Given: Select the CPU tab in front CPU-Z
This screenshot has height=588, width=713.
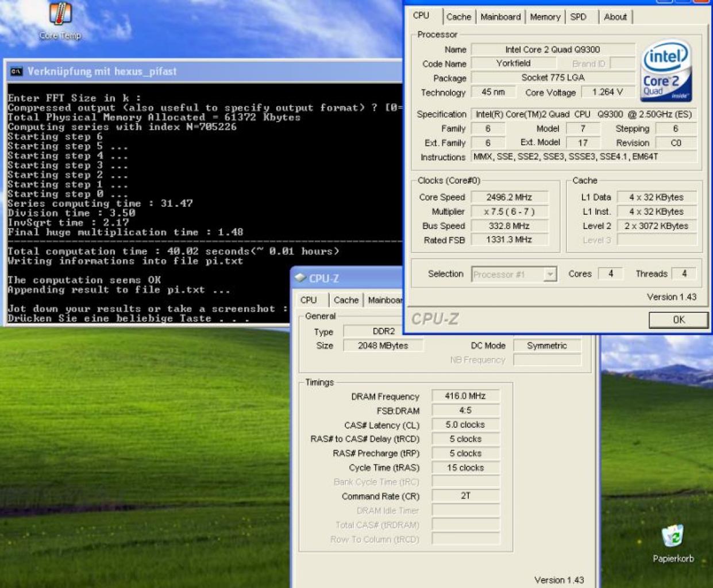Looking at the screenshot, I should pos(421,16).
